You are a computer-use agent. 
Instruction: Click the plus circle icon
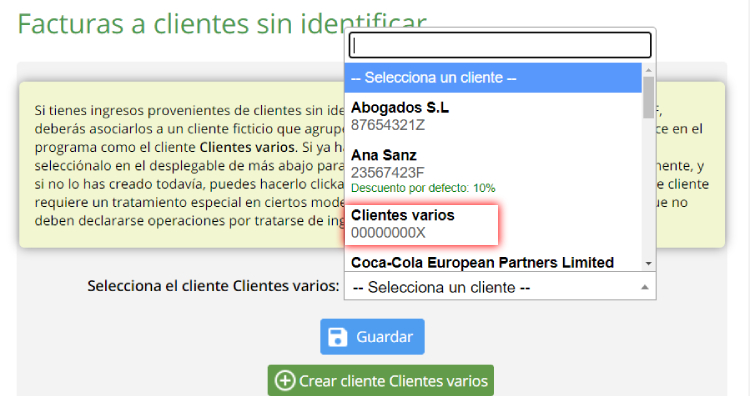(x=285, y=381)
